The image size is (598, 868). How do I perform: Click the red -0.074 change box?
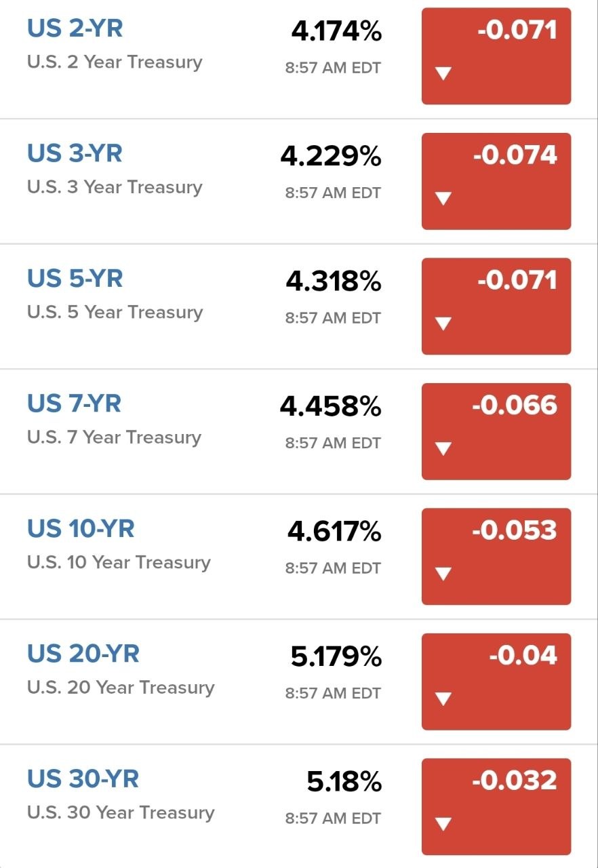[496, 181]
